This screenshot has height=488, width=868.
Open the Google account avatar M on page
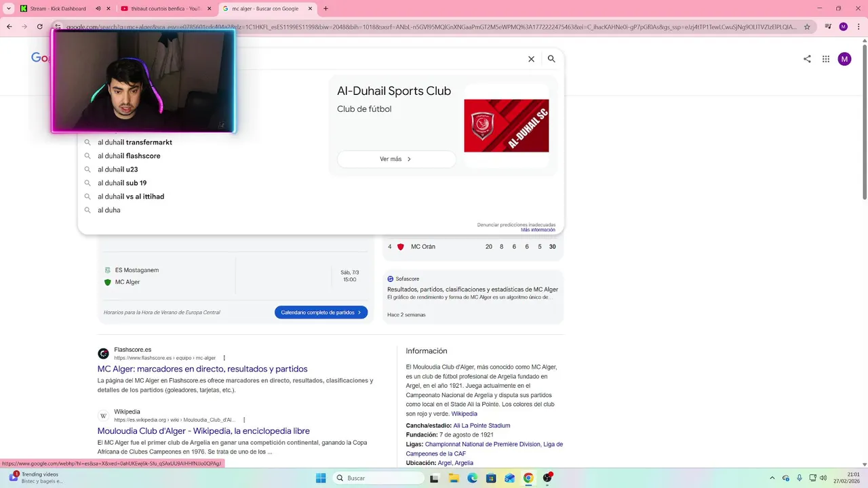point(844,59)
